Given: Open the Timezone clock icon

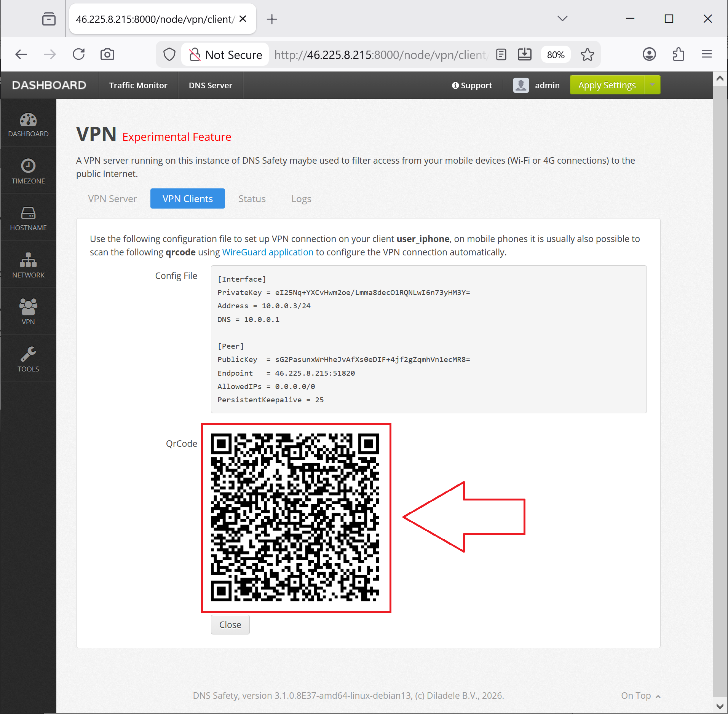Looking at the screenshot, I should (28, 166).
